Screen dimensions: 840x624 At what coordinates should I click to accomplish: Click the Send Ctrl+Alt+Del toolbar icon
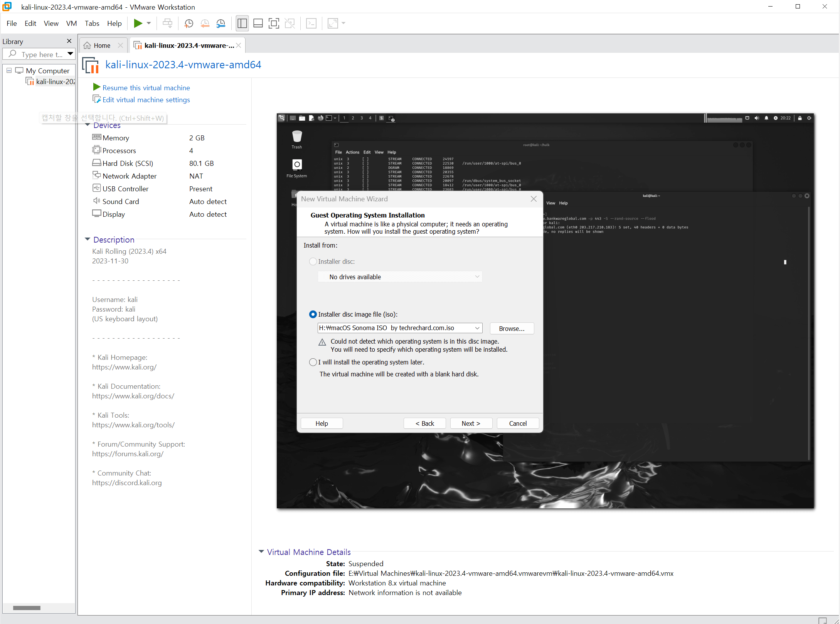[x=167, y=24]
